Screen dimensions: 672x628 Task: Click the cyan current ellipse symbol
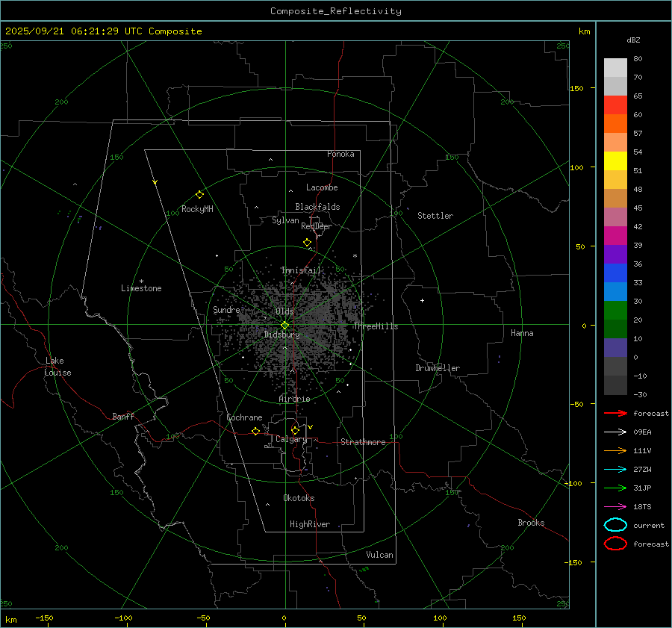(x=615, y=525)
